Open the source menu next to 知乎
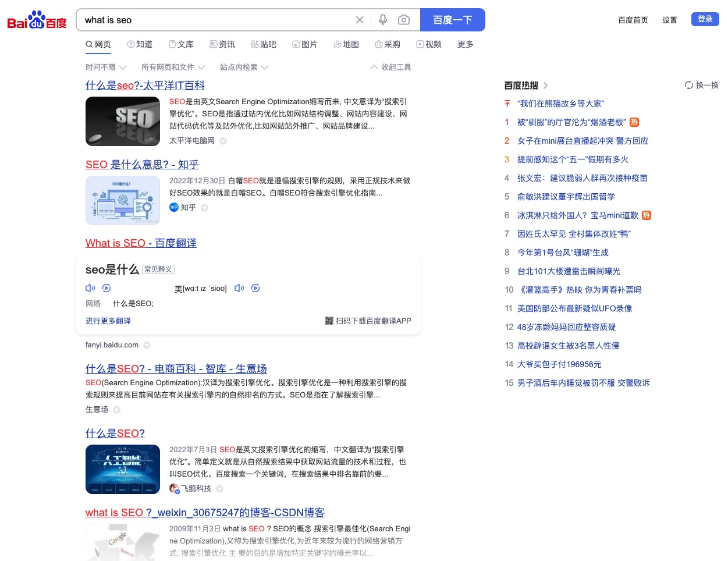728x561 pixels. tap(204, 208)
